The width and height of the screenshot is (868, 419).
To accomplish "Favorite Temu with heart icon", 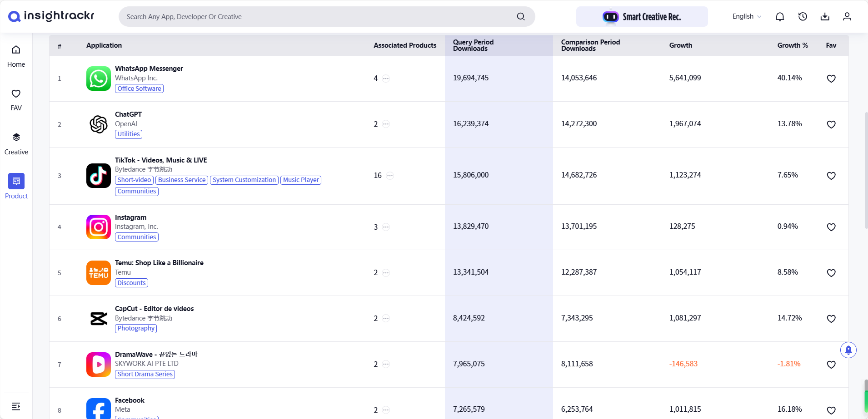I will point(831,273).
